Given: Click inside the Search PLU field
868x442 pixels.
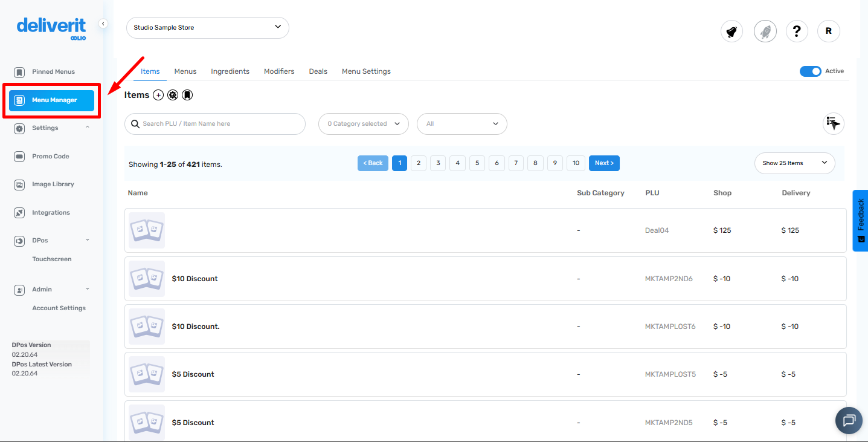Looking at the screenshot, I should point(214,123).
